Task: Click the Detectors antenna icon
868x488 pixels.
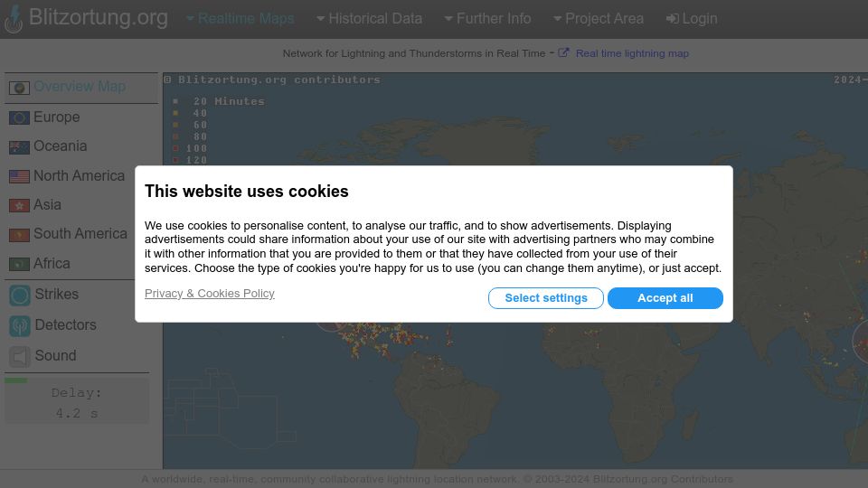Action: tap(19, 326)
